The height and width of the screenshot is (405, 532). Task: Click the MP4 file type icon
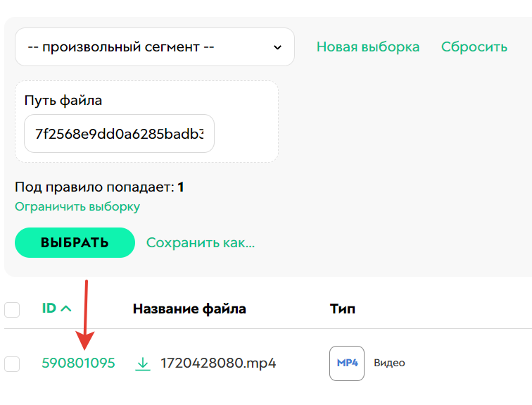pyautogui.click(x=347, y=363)
